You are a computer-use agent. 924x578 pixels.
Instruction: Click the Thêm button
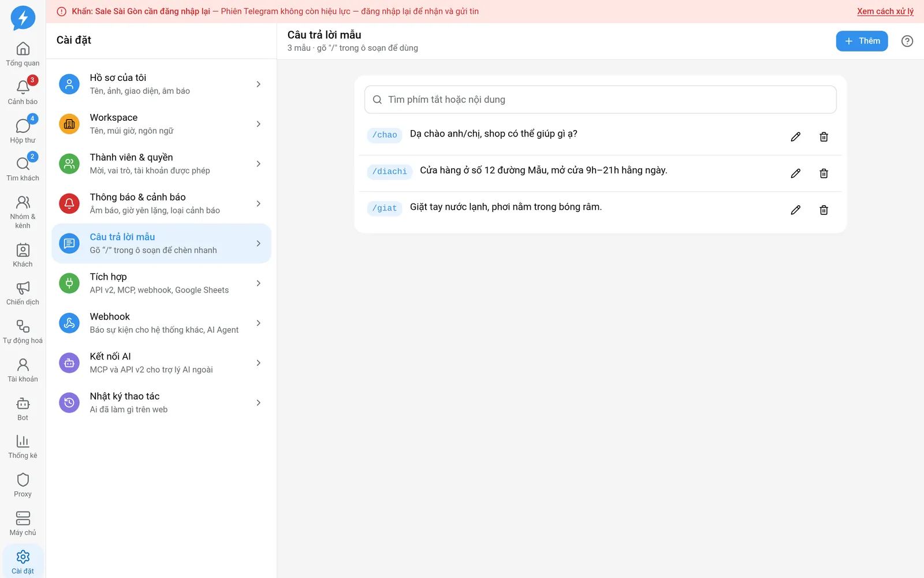pos(862,41)
